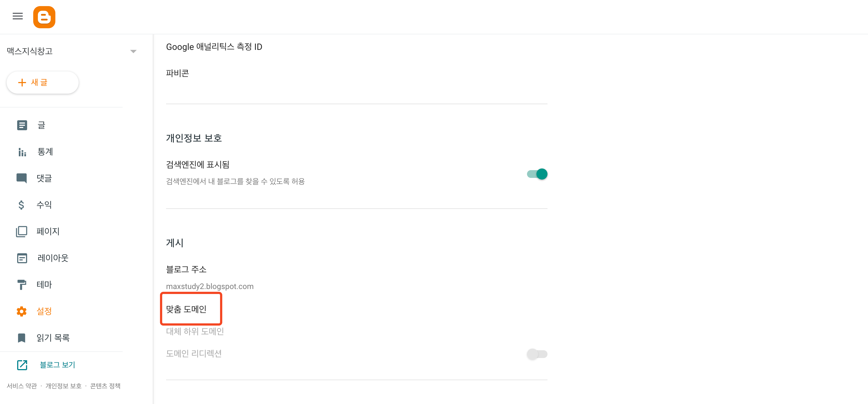
Task: Open the 통계 statistics chart icon
Action: [x=22, y=152]
